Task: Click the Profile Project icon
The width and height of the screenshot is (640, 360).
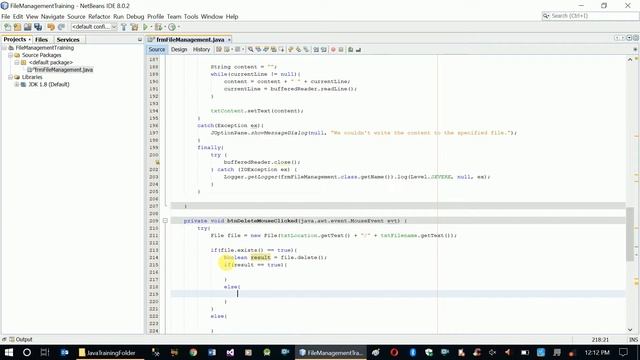Action: click(172, 27)
